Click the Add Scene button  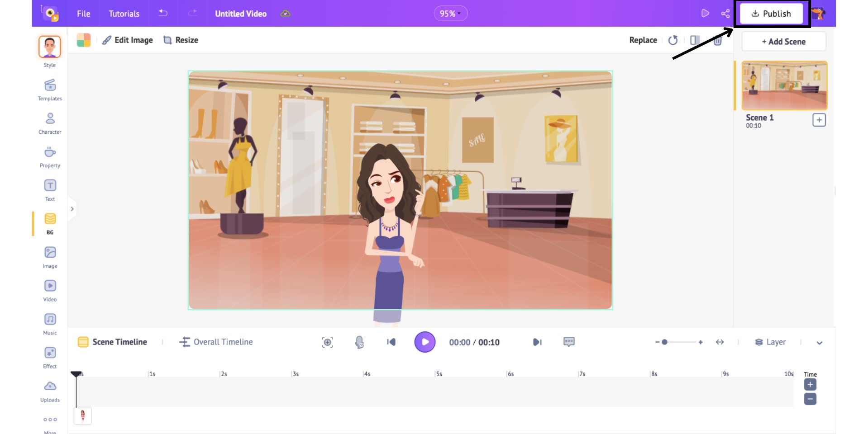tap(784, 42)
